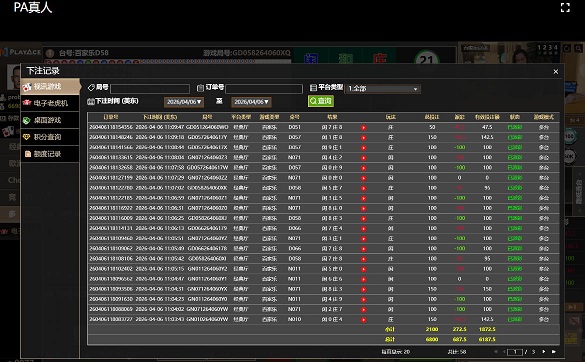Viewport: 585px width, 362px height.
Task: Open the 平台类型 dropdown showing 全部
Action: (382, 89)
